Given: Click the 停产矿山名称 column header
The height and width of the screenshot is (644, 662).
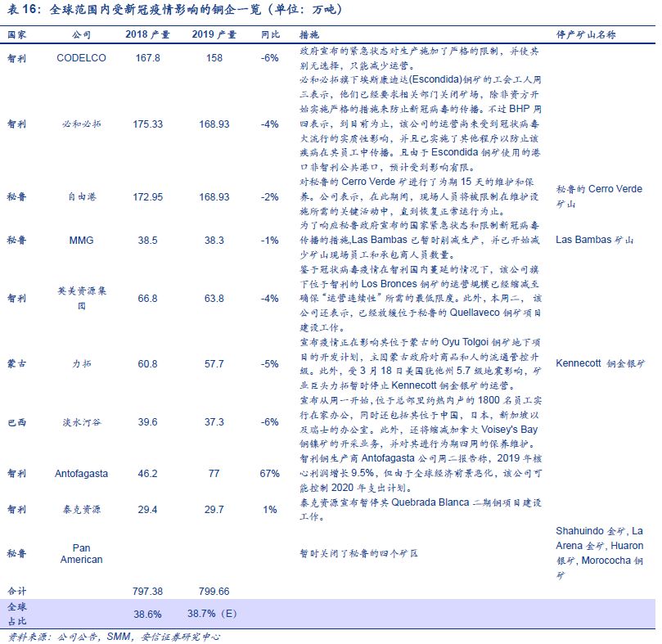Looking at the screenshot, I should click(x=586, y=34).
